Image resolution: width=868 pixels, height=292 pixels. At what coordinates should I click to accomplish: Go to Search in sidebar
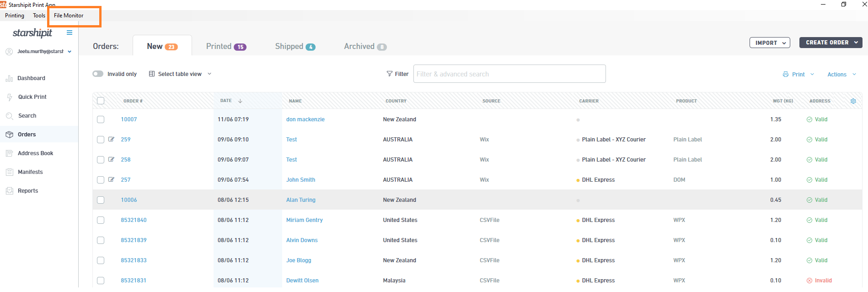tap(27, 116)
